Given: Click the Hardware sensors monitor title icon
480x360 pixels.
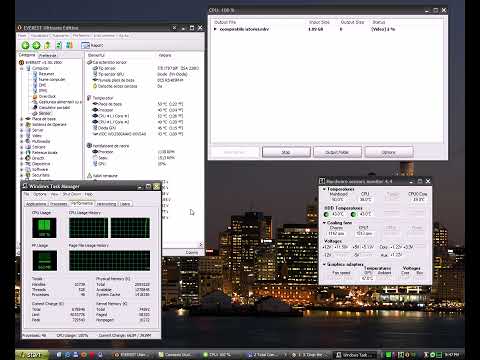Looking at the screenshot, I should pos(322,181).
